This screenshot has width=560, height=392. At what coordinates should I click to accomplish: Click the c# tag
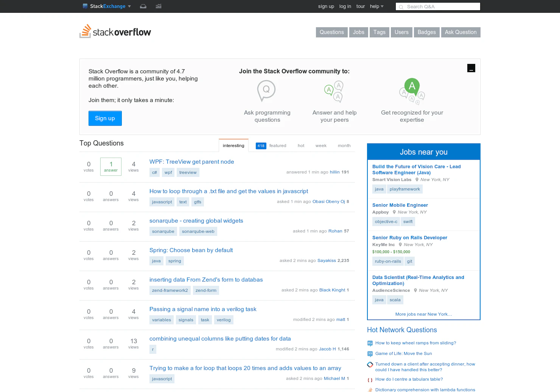(154, 172)
